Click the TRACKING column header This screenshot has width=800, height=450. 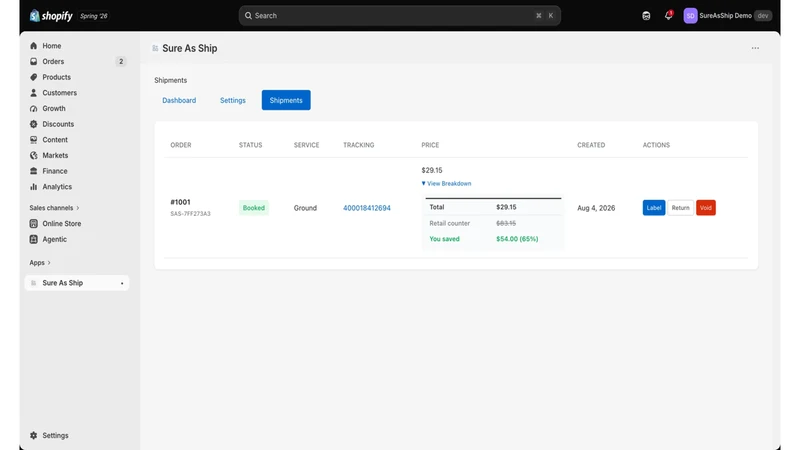coord(358,145)
